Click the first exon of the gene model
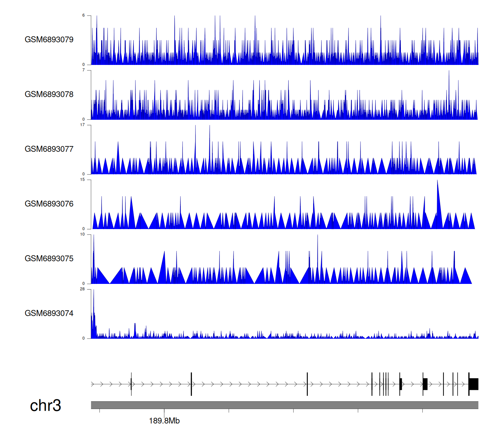The width and height of the screenshot is (504, 444). (131, 384)
